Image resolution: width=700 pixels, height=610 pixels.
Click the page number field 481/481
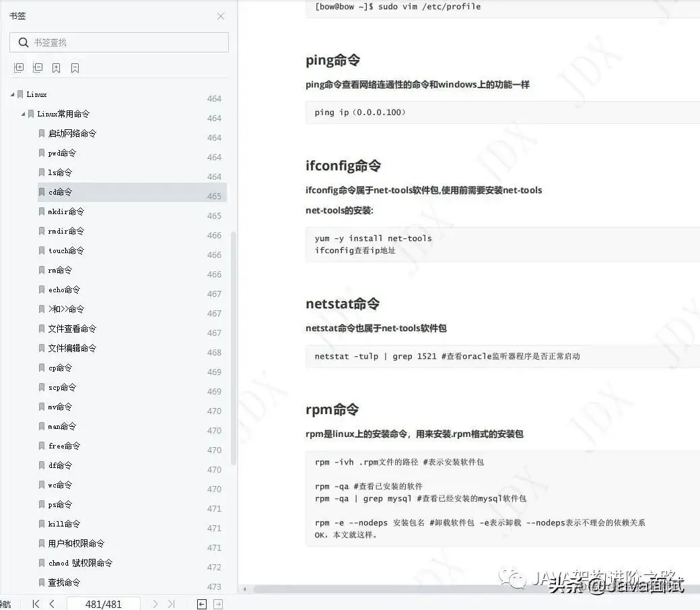[104, 604]
